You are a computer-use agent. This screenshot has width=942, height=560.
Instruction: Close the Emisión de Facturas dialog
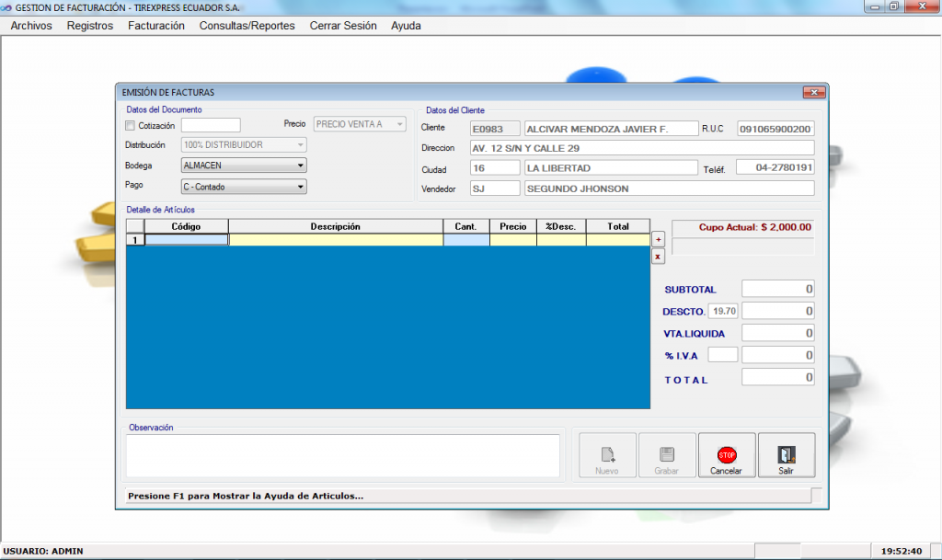[x=813, y=92]
